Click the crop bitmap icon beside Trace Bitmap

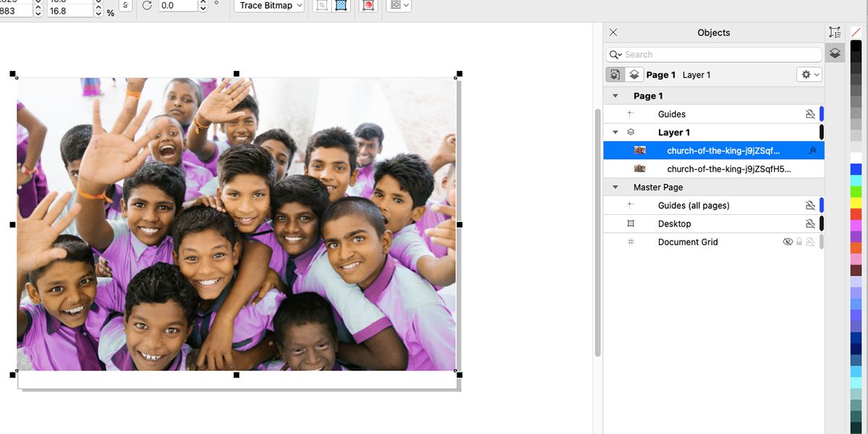(323, 6)
